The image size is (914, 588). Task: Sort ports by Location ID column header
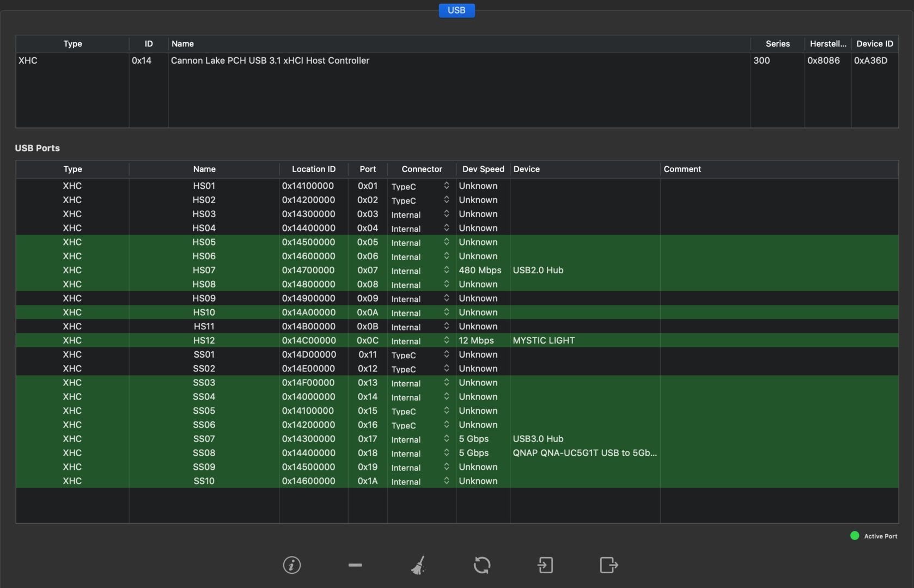coord(313,169)
